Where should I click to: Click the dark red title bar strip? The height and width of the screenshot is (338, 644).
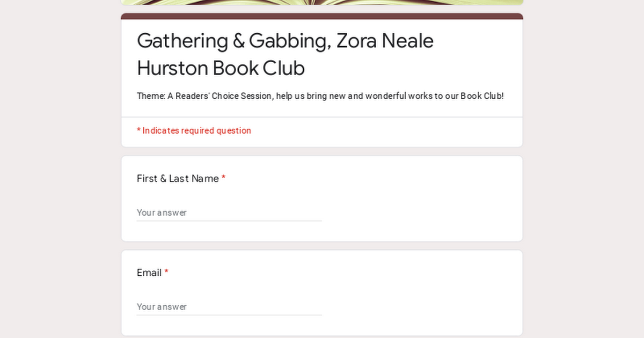[x=322, y=17]
